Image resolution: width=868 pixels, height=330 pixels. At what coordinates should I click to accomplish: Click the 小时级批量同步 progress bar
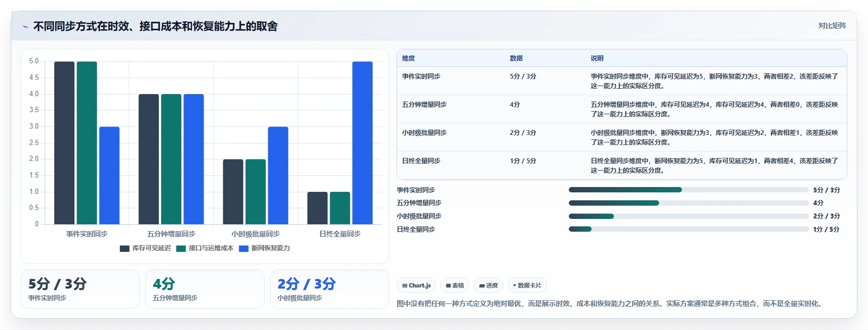pyautogui.click(x=688, y=216)
